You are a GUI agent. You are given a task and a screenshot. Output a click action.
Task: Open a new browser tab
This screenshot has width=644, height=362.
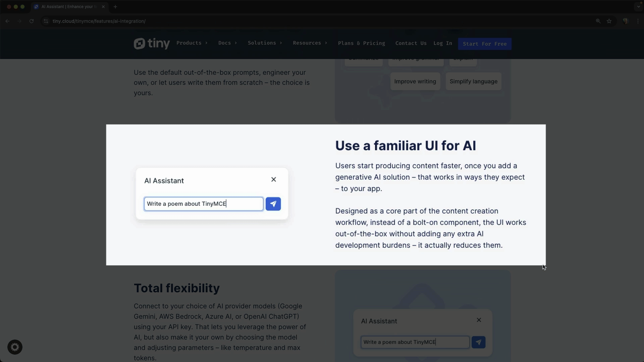pos(115,7)
